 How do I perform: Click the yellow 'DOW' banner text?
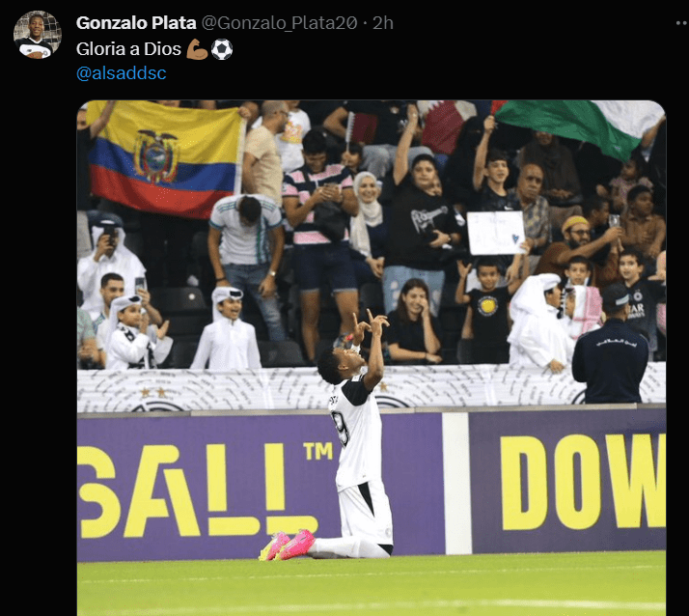[583, 482]
